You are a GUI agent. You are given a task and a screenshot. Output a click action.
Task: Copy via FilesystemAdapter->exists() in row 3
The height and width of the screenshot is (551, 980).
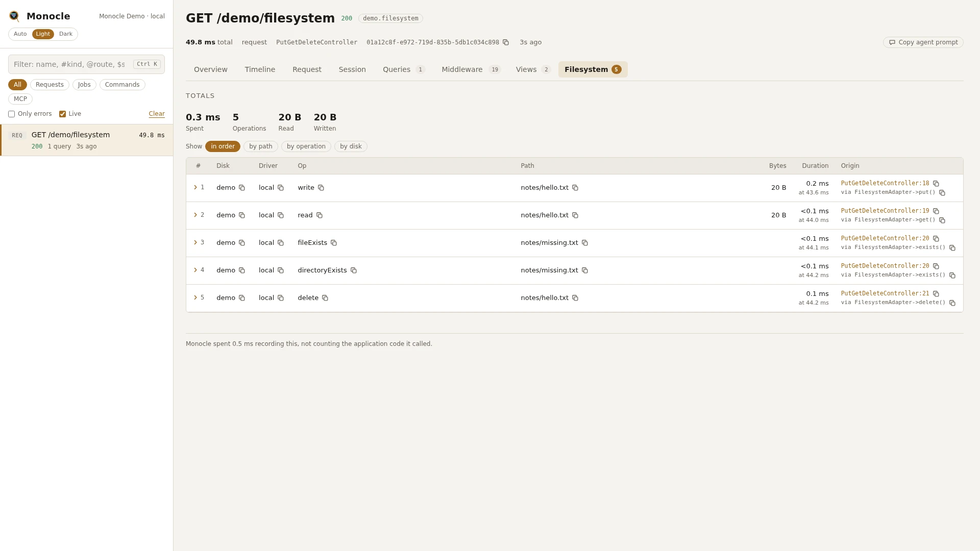tap(952, 248)
